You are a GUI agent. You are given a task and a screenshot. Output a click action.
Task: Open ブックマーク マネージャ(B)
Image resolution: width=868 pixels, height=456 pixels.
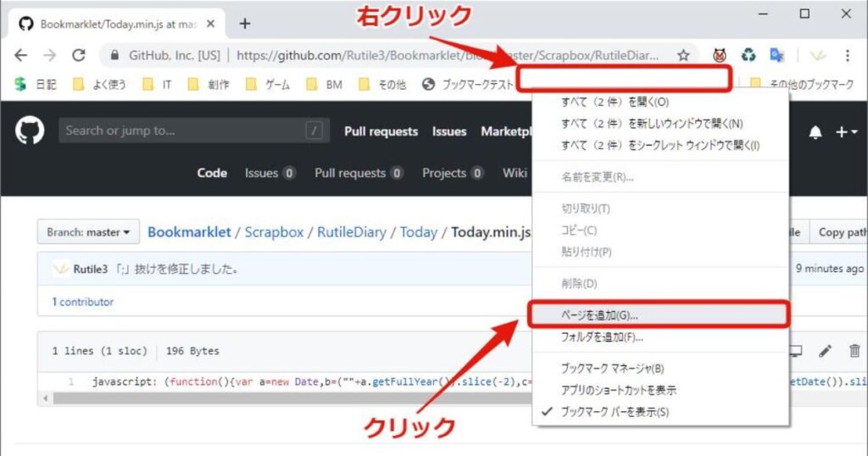tap(660, 369)
